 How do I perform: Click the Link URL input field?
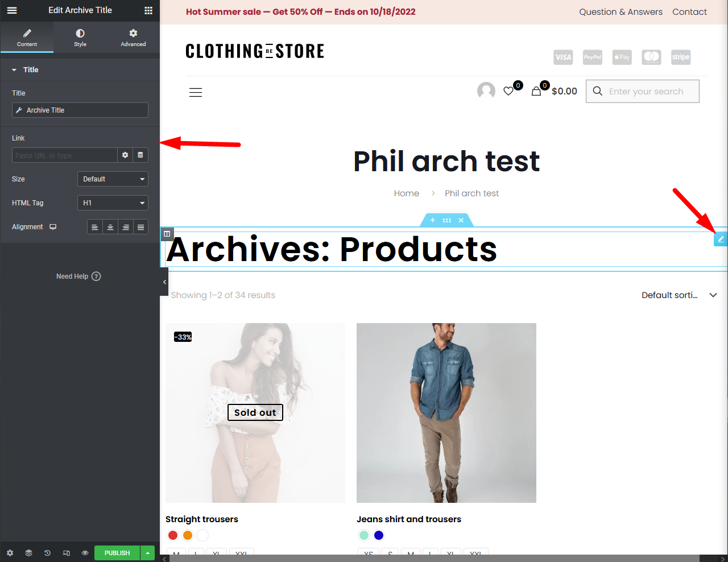65,155
